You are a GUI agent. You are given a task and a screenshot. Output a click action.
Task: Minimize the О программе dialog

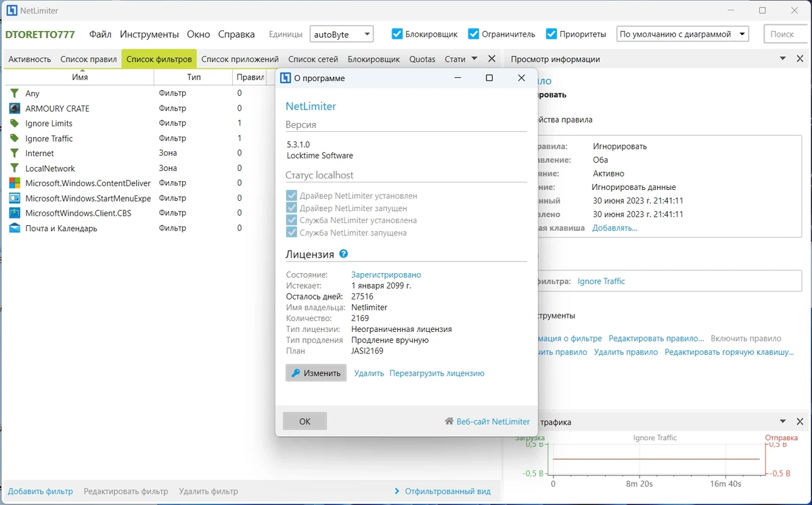458,78
